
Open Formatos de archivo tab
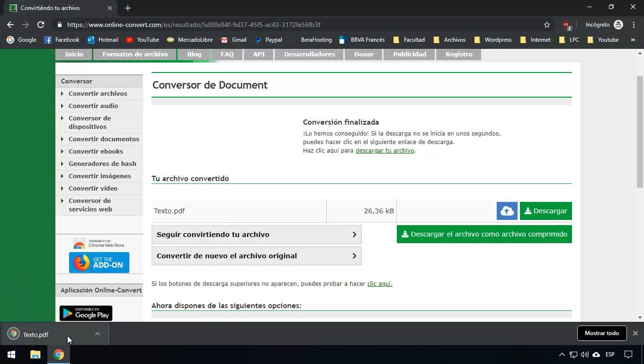click(x=135, y=55)
